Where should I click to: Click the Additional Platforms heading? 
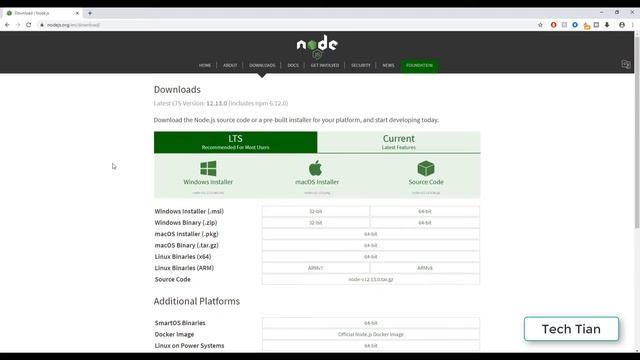[x=197, y=301]
